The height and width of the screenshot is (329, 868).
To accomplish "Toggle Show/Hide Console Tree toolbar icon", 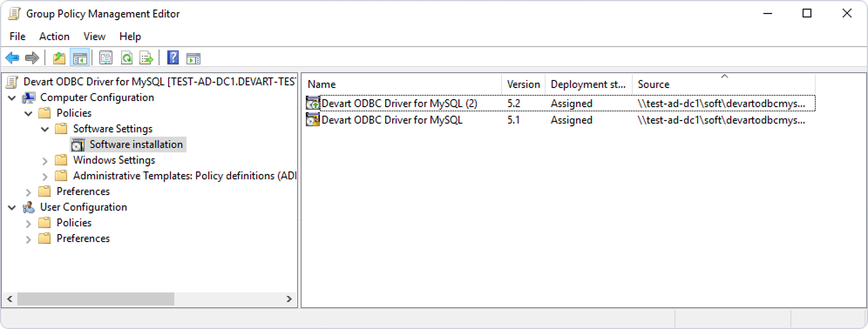I will point(80,57).
